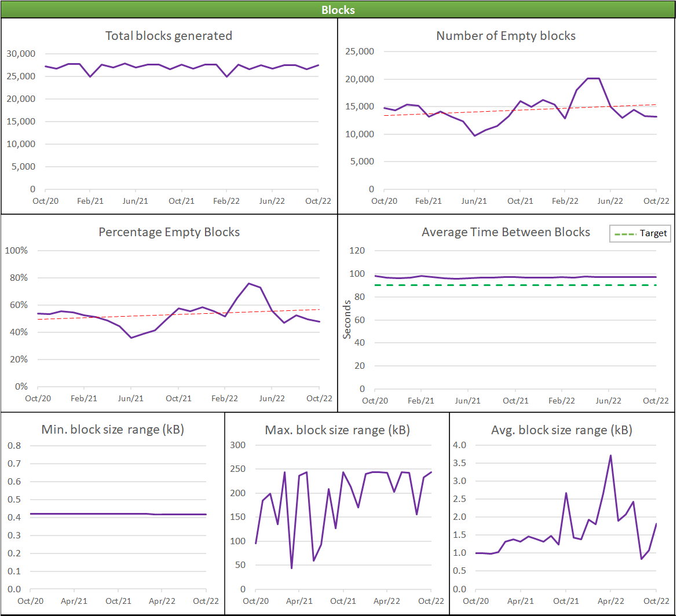Select the Percentage Empty Blocks chart title
Image resolution: width=677 pixels, height=616 pixels.
tap(169, 232)
